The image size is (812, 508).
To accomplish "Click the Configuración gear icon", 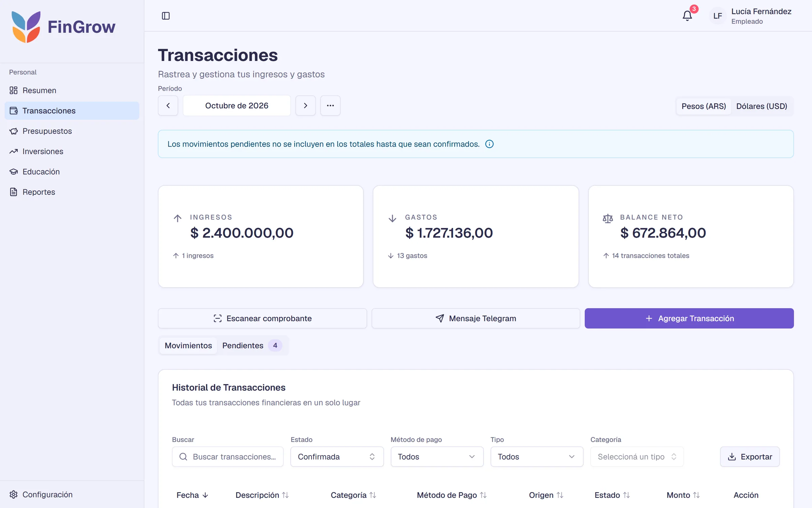I will [x=14, y=494].
